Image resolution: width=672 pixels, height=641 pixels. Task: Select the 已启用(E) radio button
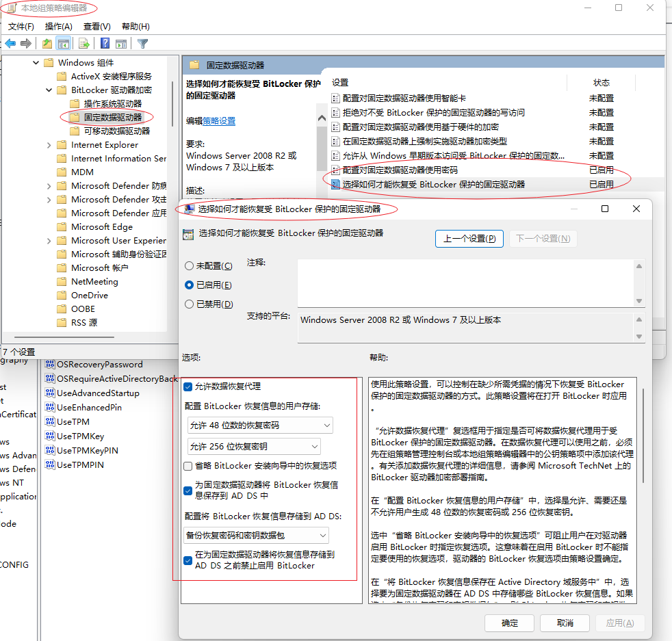[x=189, y=285]
